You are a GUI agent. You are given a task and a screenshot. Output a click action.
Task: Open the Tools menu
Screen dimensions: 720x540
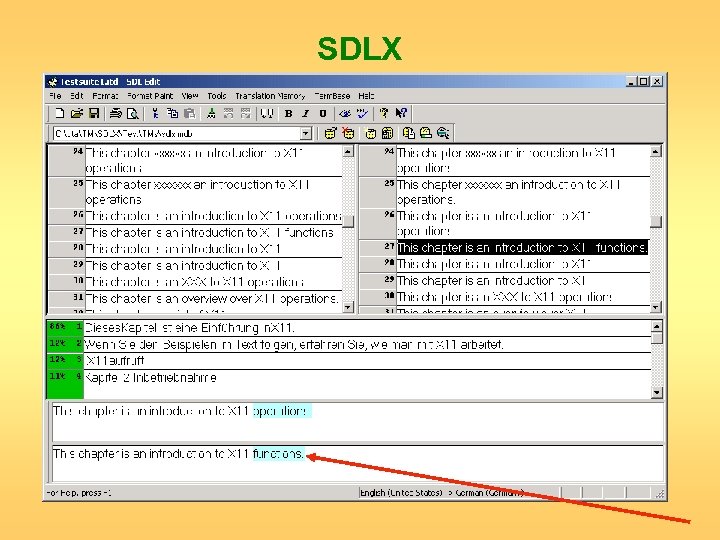(x=217, y=96)
